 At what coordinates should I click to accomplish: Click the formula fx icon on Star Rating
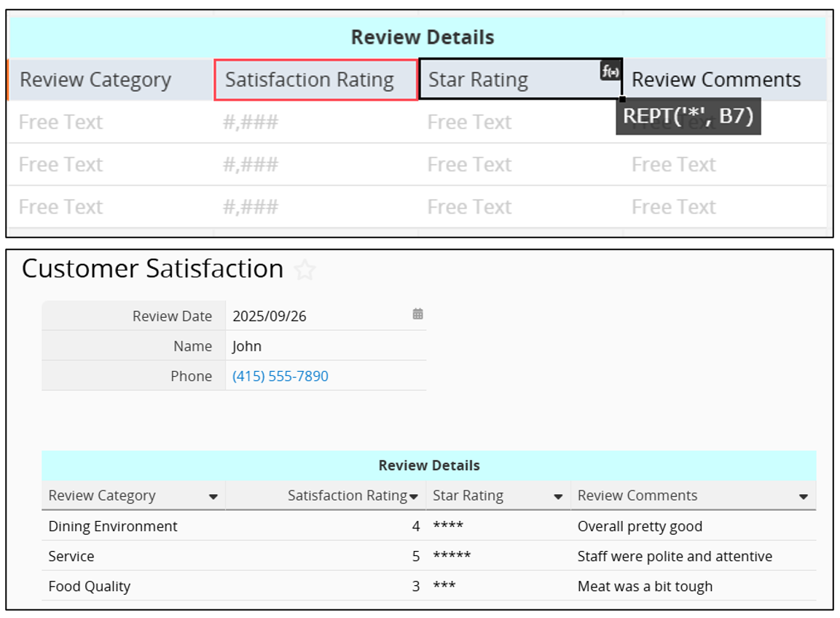[611, 71]
